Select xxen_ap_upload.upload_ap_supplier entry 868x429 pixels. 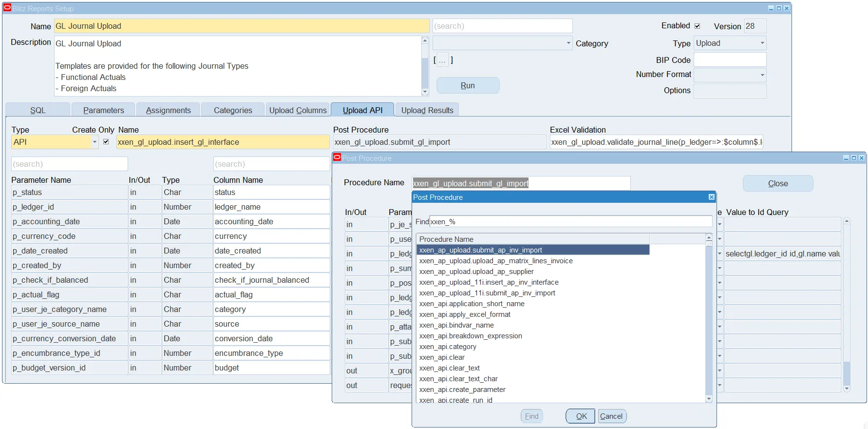(476, 272)
